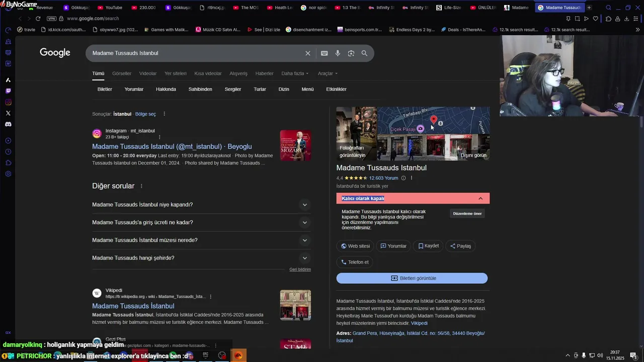Expand 'giriş ücreti ne kadar?' question

click(x=201, y=222)
